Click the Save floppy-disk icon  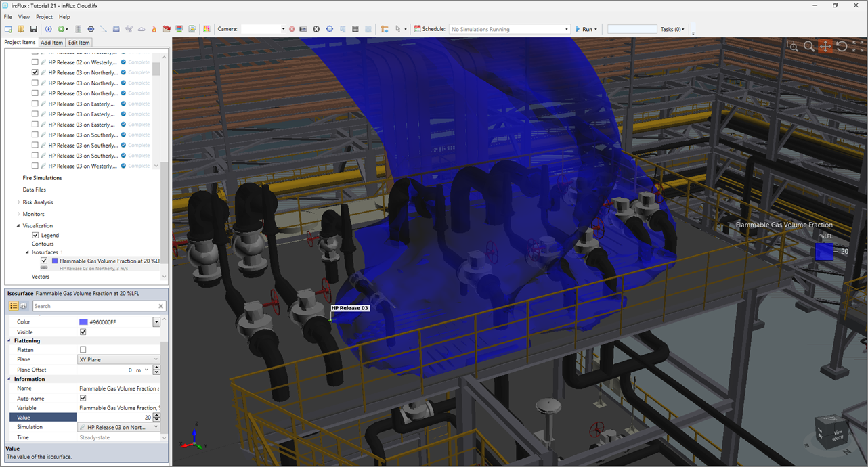point(33,29)
